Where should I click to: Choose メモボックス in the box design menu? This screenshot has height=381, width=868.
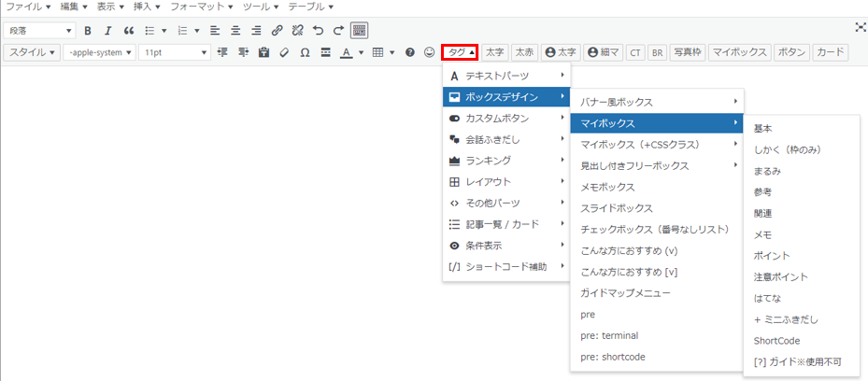pos(609,187)
